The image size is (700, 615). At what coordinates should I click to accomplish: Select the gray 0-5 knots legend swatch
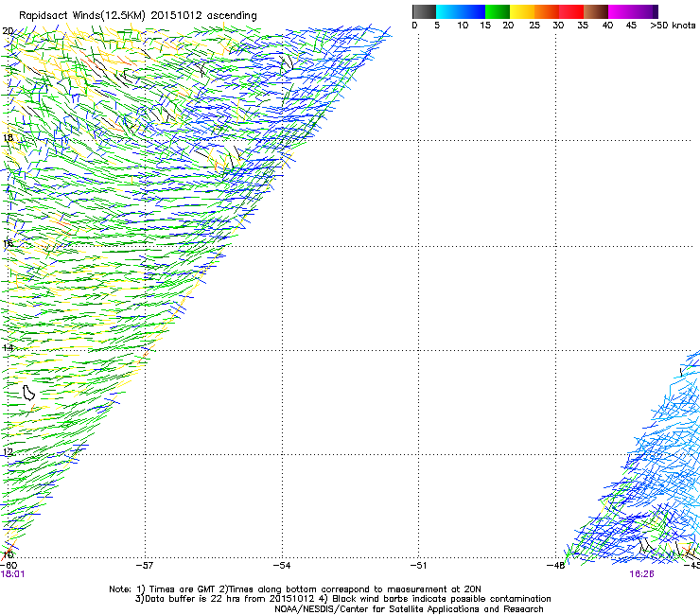coord(424,11)
